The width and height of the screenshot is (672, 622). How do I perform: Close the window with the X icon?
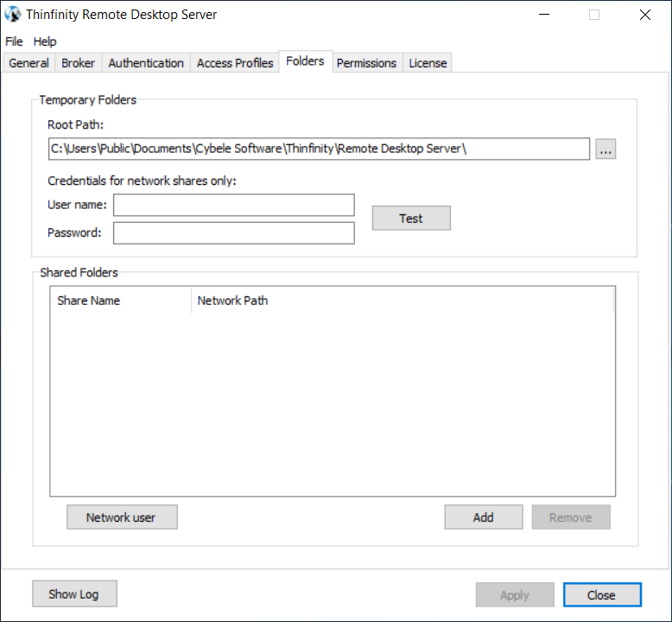coord(645,15)
